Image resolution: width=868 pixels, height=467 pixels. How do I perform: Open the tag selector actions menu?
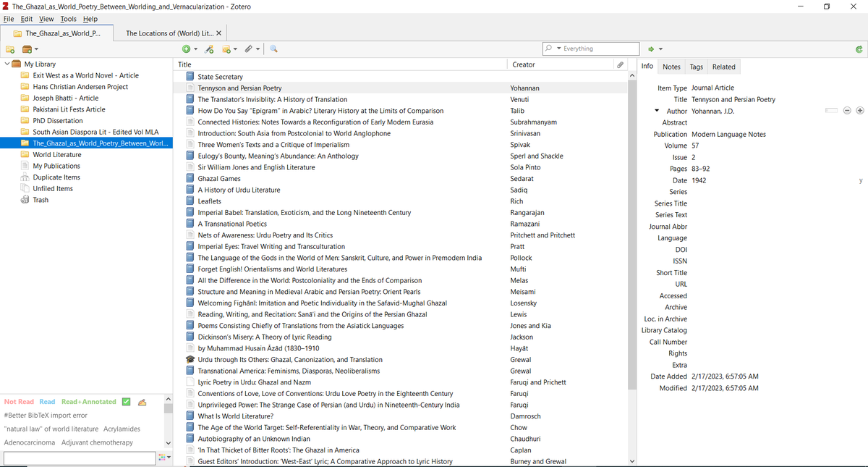163,458
